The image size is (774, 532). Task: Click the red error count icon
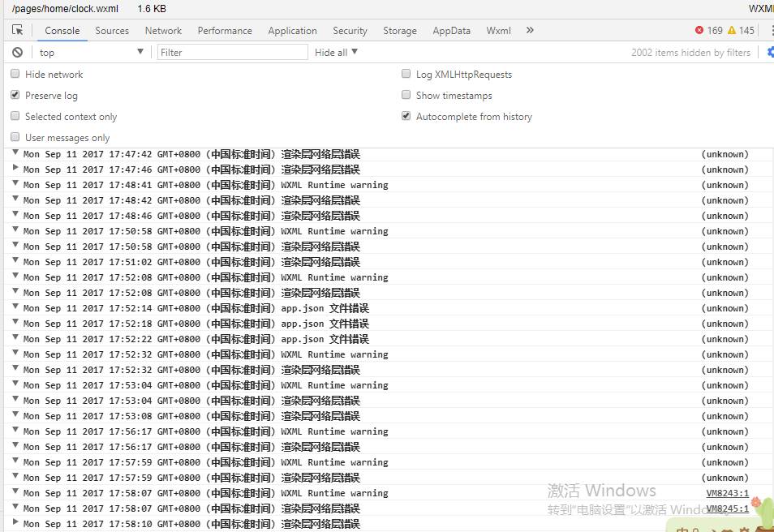click(699, 30)
